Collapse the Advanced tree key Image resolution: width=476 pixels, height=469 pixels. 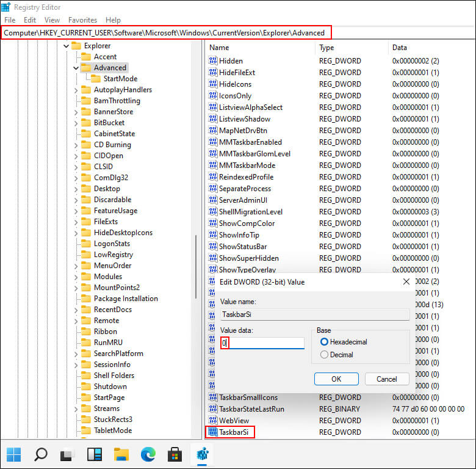pyautogui.click(x=76, y=68)
